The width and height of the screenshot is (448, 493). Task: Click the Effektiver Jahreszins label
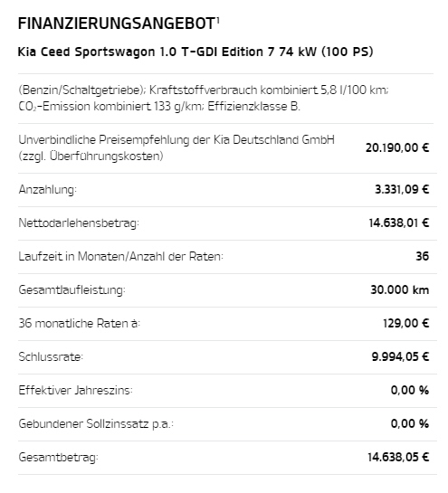coord(75,390)
